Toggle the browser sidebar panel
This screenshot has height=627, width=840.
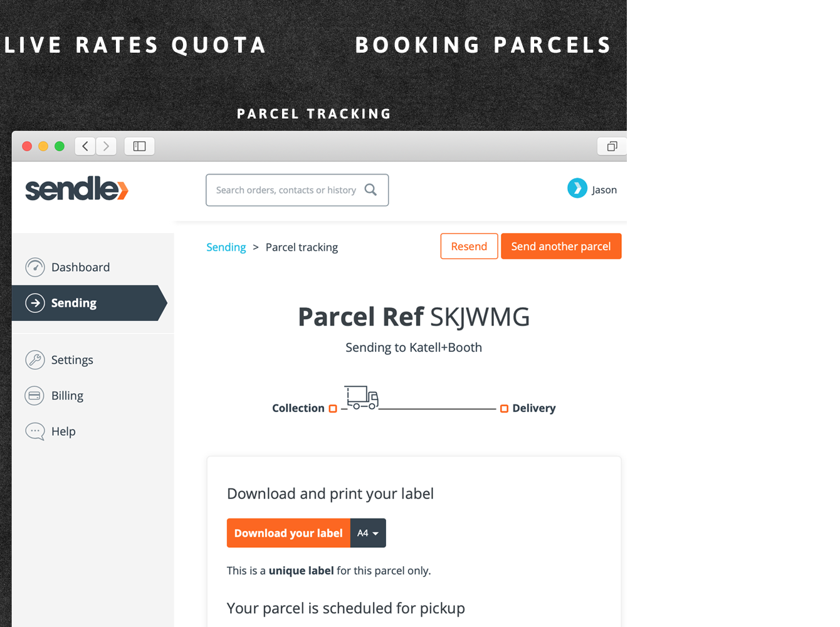click(139, 146)
